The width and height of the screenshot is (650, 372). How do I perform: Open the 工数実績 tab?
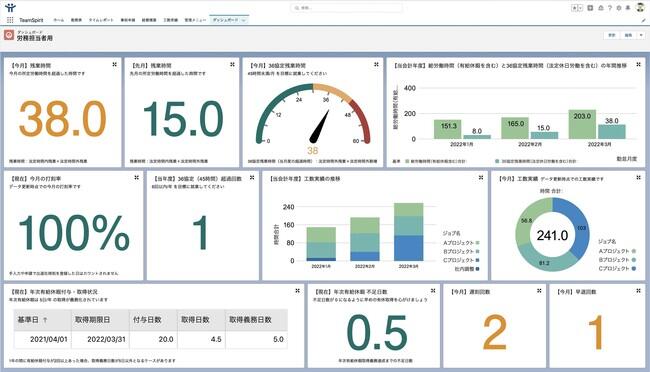170,20
